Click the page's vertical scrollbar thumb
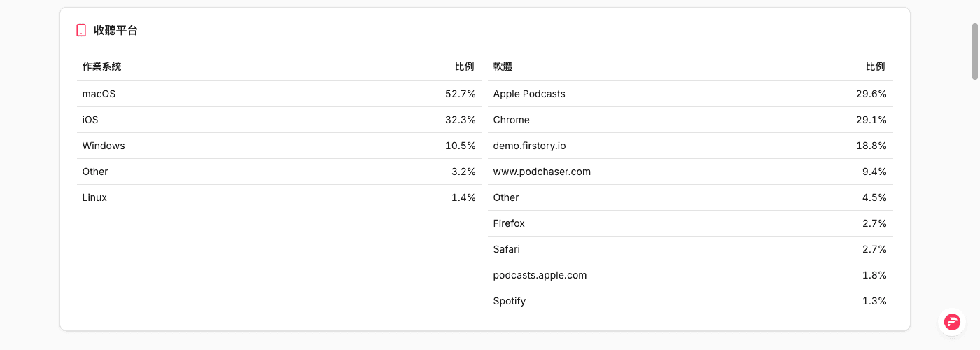Screen dimensions: 980x350 coord(974,50)
